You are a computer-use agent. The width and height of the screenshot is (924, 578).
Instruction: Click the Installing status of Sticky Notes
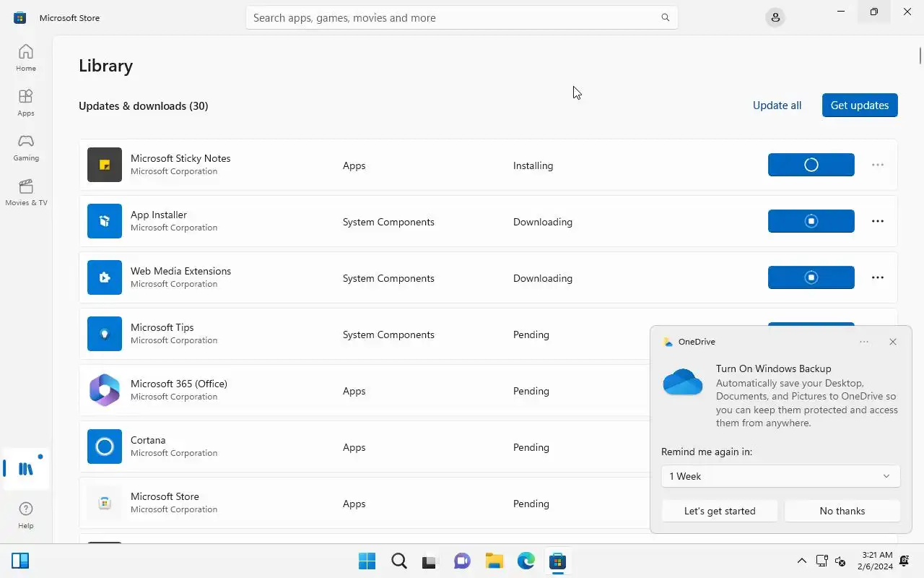pyautogui.click(x=533, y=165)
